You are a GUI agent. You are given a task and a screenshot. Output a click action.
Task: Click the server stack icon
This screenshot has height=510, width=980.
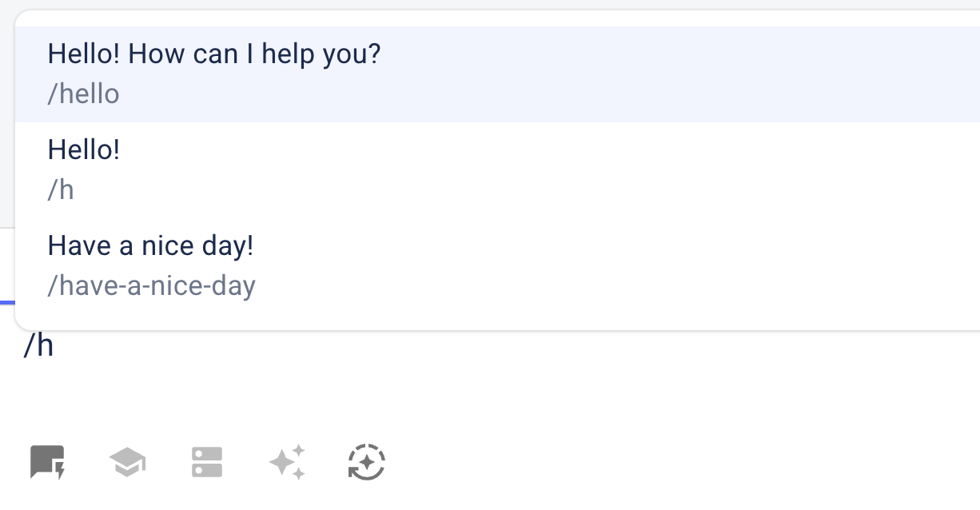pos(207,462)
